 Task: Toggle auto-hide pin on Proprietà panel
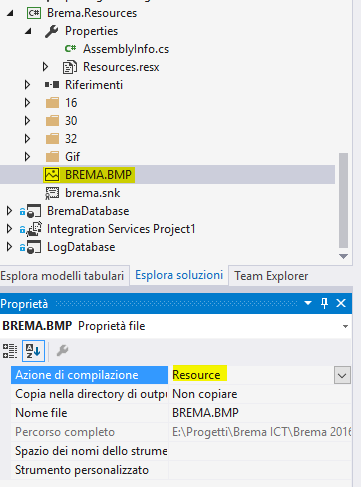(x=324, y=303)
